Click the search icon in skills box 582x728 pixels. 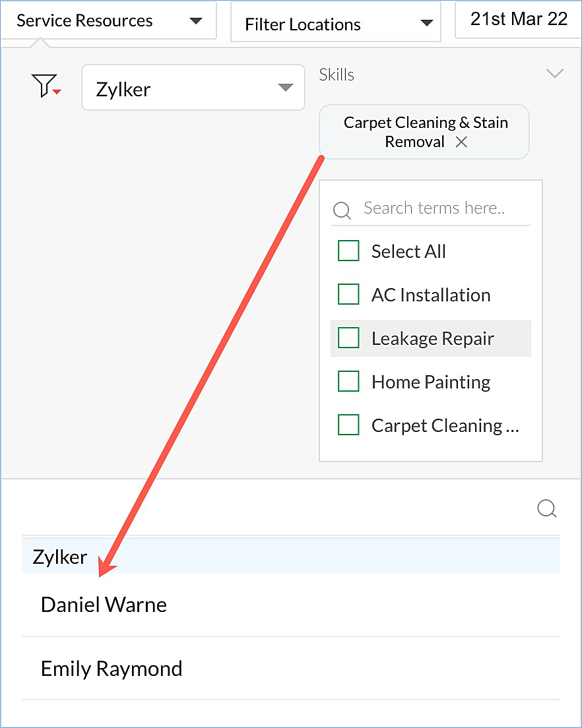coord(342,210)
